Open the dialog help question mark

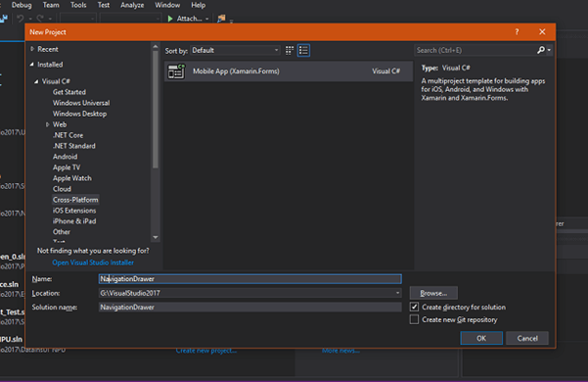tap(517, 32)
